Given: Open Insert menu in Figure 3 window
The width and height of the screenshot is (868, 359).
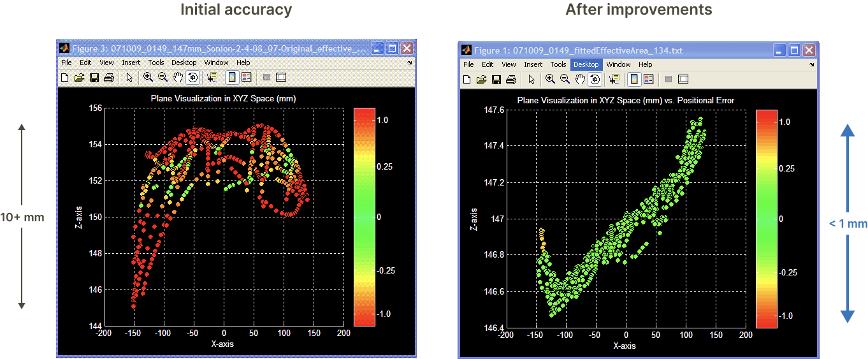Looking at the screenshot, I should tap(131, 62).
